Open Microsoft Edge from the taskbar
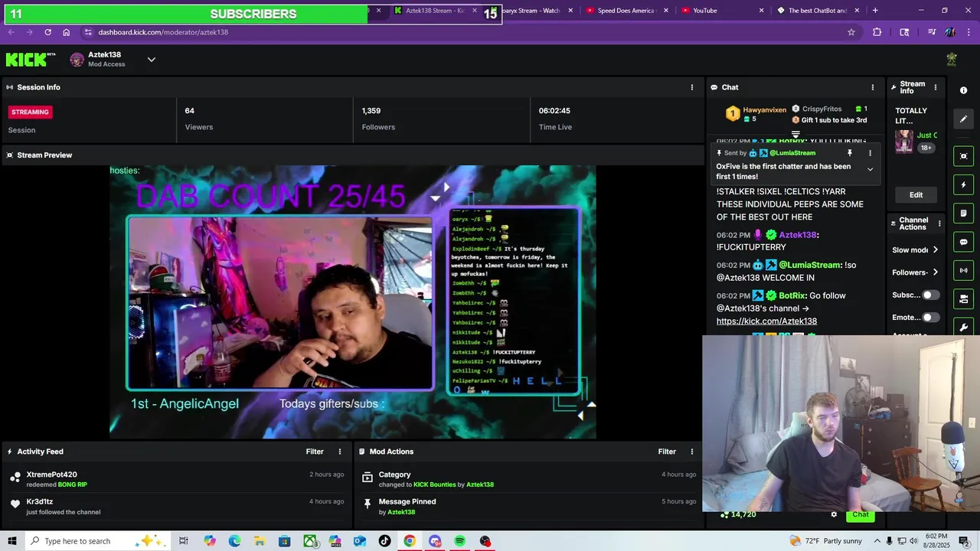This screenshot has height=551, width=980. 234,541
